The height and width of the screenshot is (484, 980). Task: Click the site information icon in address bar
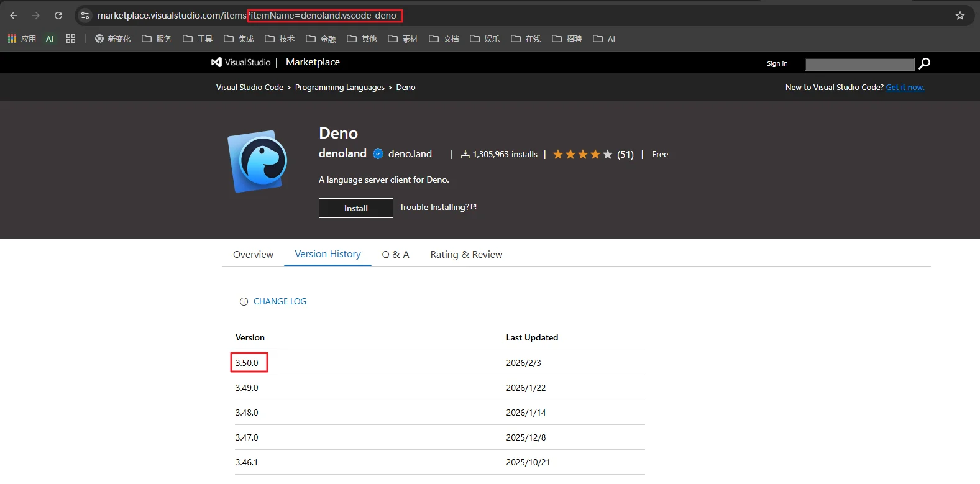point(85,16)
